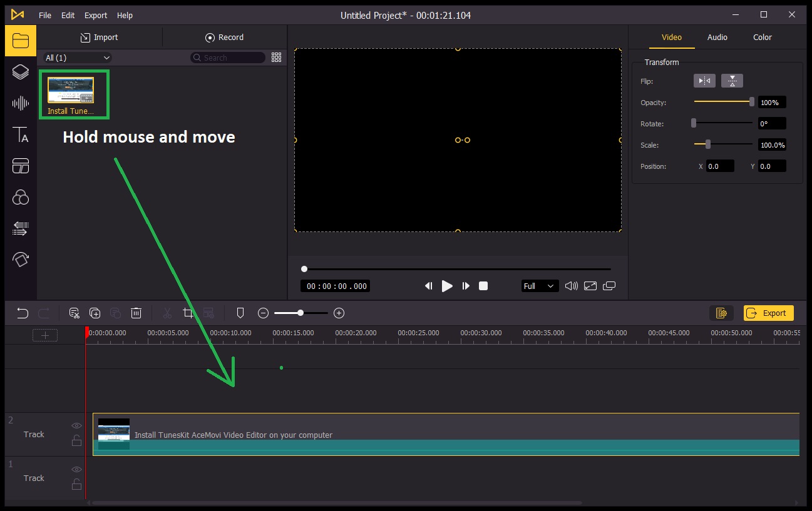Switch to the Audio properties tab
Image resolution: width=812 pixels, height=511 pixels.
717,37
